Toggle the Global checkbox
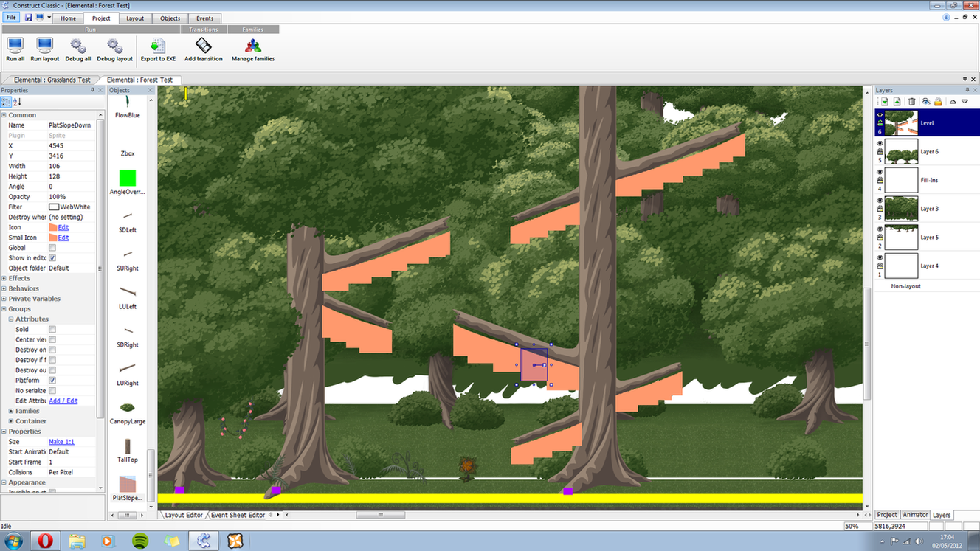 52,248
